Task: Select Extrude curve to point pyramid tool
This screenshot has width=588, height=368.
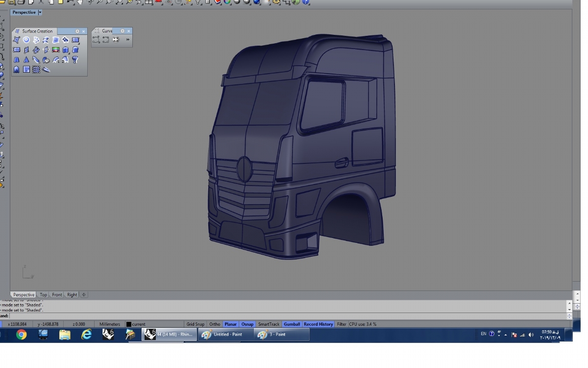Action: click(26, 60)
